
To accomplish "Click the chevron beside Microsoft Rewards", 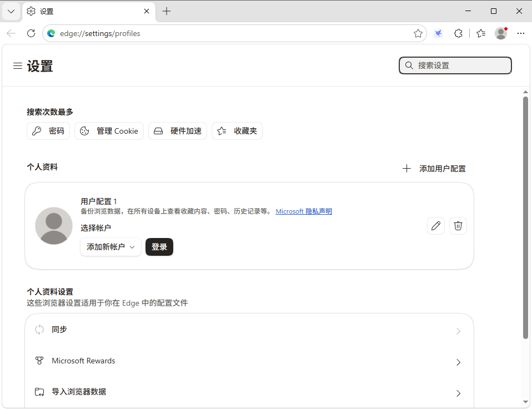I will pyautogui.click(x=458, y=362).
